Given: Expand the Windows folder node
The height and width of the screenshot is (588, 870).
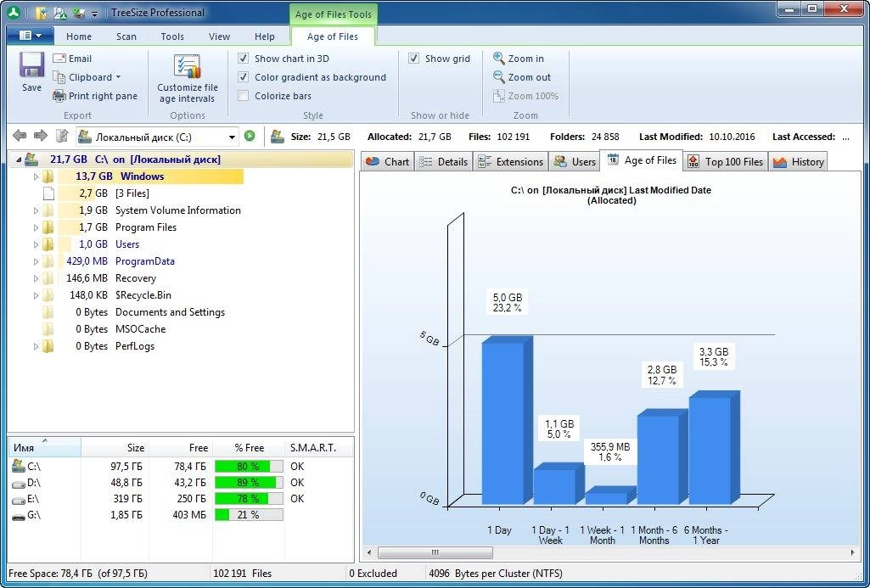Looking at the screenshot, I should [x=36, y=176].
